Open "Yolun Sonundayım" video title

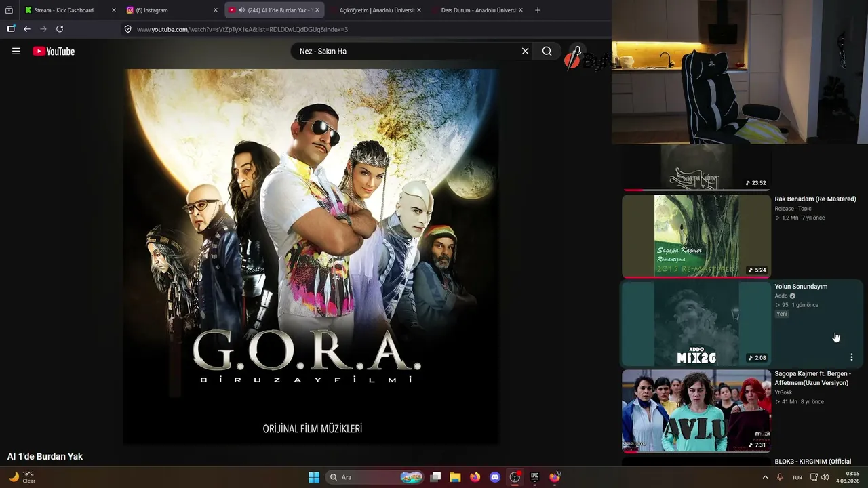coord(801,287)
